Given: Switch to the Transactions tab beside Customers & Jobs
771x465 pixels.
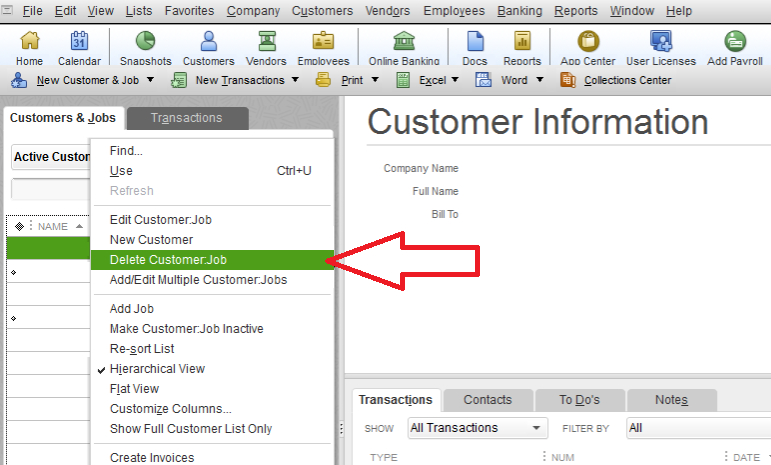Looking at the screenshot, I should [x=187, y=118].
